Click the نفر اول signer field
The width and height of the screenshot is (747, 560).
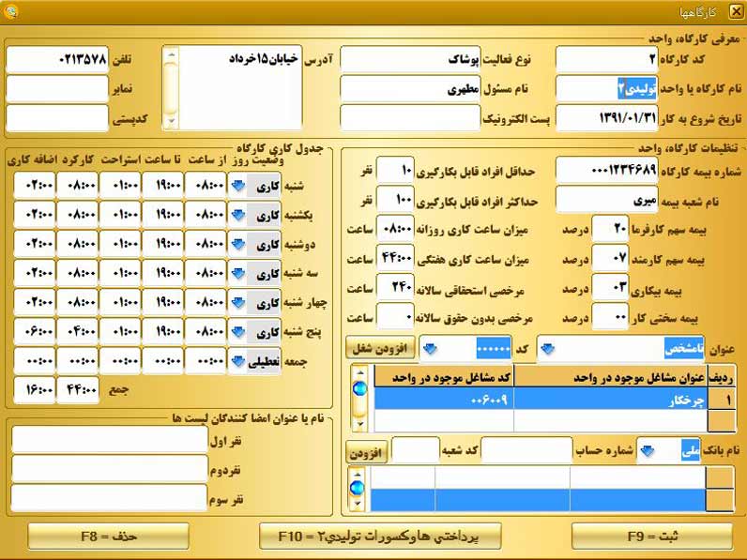coord(110,440)
